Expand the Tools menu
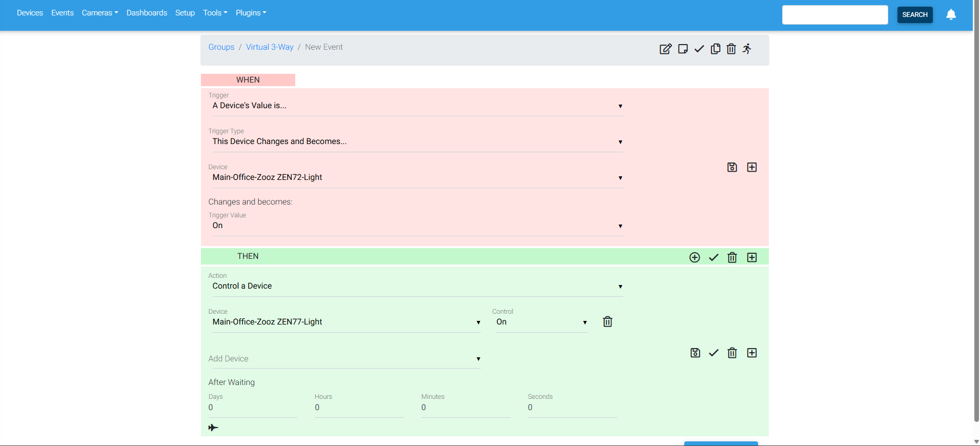This screenshot has height=446, width=980. click(215, 13)
